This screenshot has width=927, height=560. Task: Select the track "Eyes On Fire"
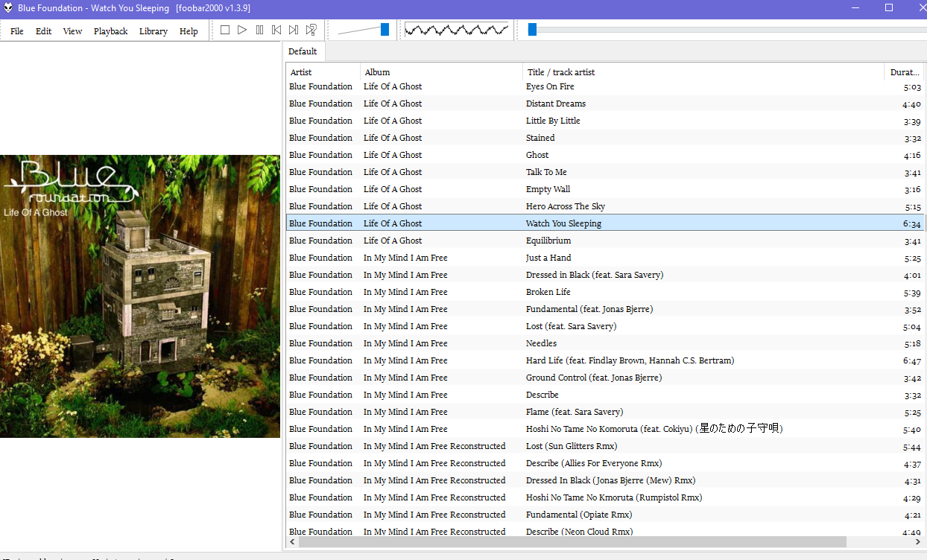(x=550, y=86)
